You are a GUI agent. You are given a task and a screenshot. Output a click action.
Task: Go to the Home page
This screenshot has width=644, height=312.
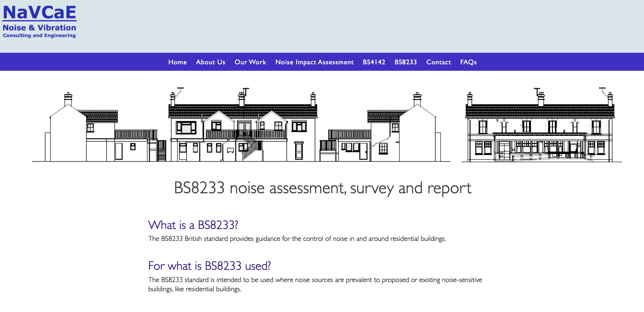[178, 62]
